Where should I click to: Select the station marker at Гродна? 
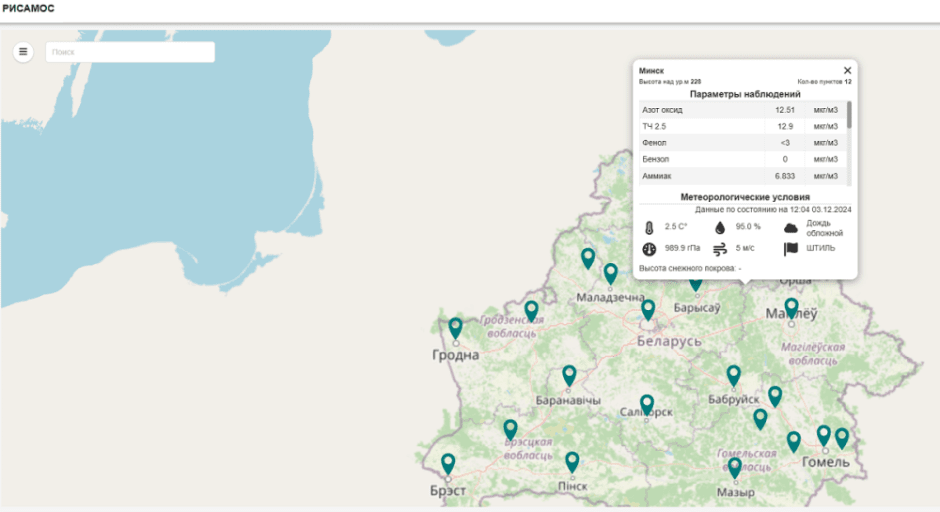point(456,328)
